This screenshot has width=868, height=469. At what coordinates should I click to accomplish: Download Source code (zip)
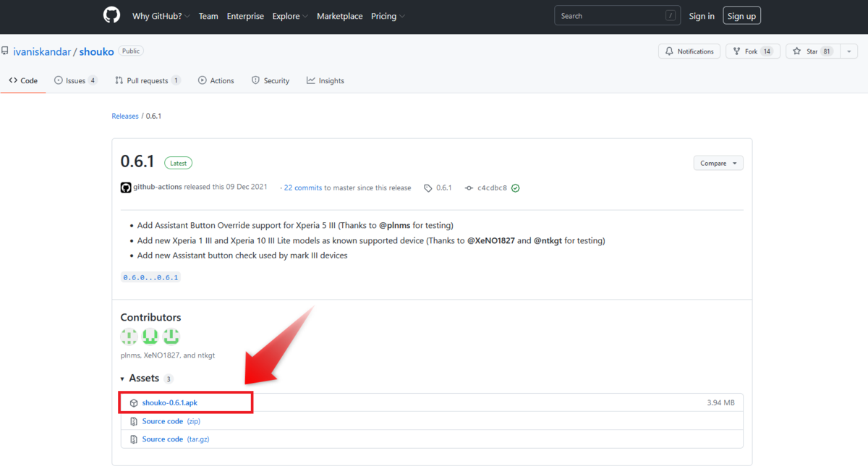point(171,421)
